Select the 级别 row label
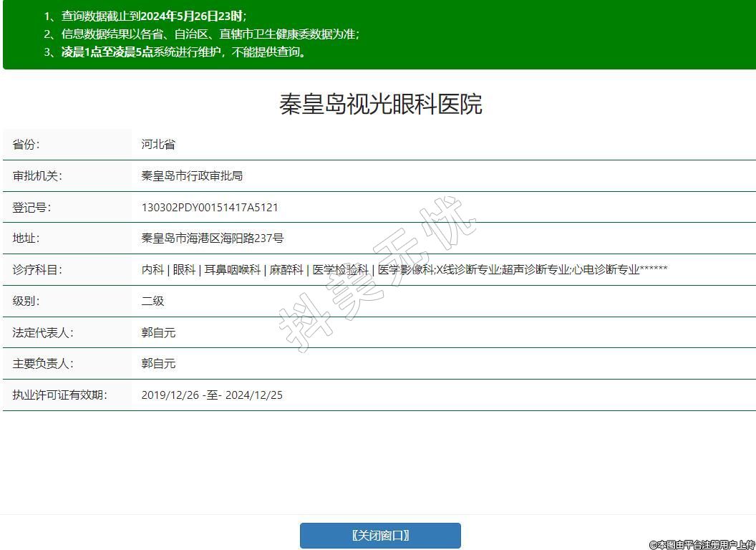The width and height of the screenshot is (756, 550). [x=26, y=301]
